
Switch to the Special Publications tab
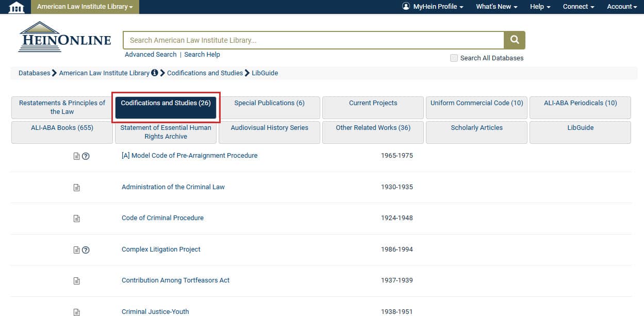[269, 103]
